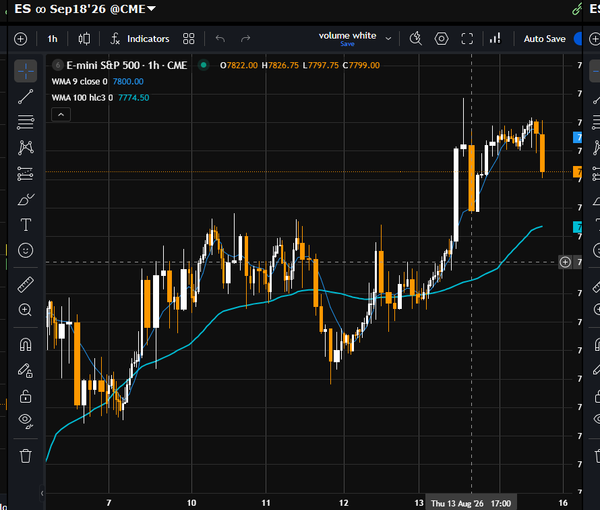Click the green link icon top right
This screenshot has height=510, width=600.
577,9
